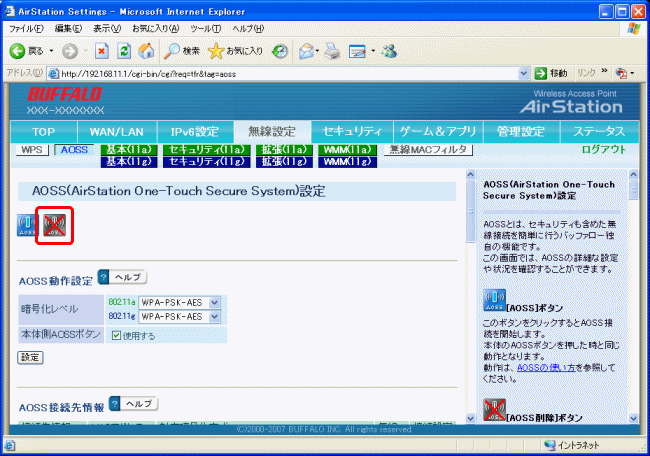Open the 基本(11a) sub-tab
Screen dimensions: 650x456
pos(129,150)
